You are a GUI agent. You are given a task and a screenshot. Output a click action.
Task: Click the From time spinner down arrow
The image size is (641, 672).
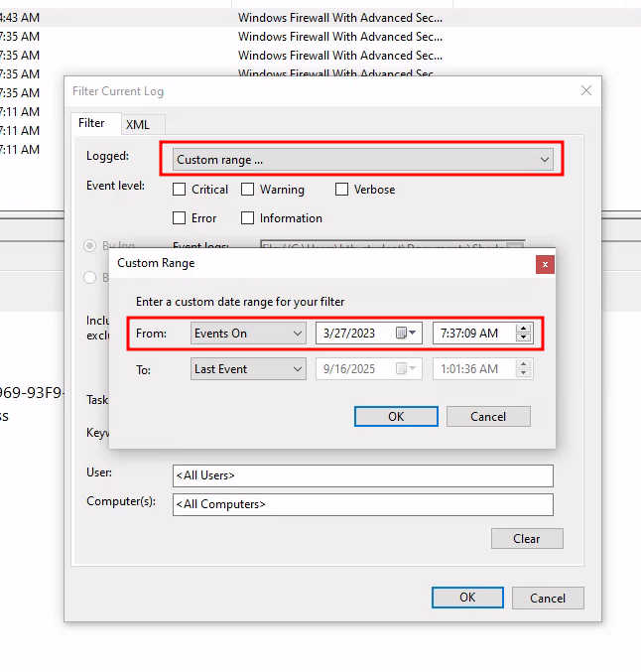[523, 338]
